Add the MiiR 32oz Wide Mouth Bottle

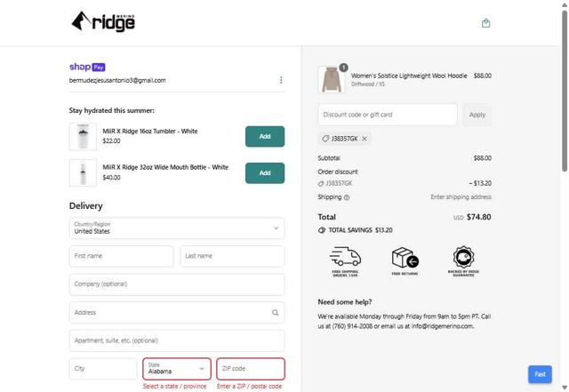(265, 173)
